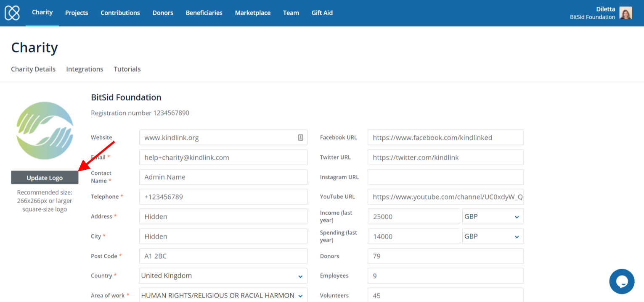Click the Spending amount field showing 14000
The width and height of the screenshot is (644, 302).
[414, 236]
